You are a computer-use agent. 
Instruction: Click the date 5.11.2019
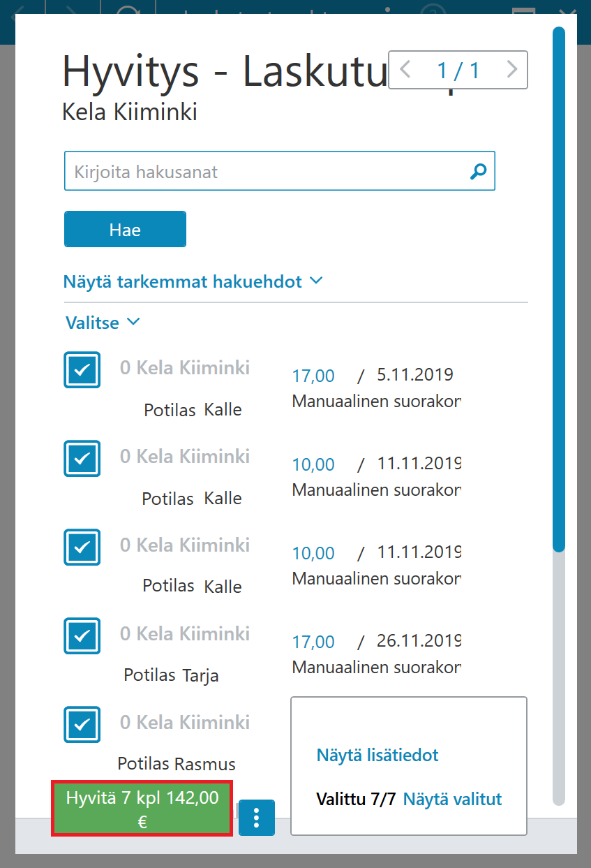(415, 375)
